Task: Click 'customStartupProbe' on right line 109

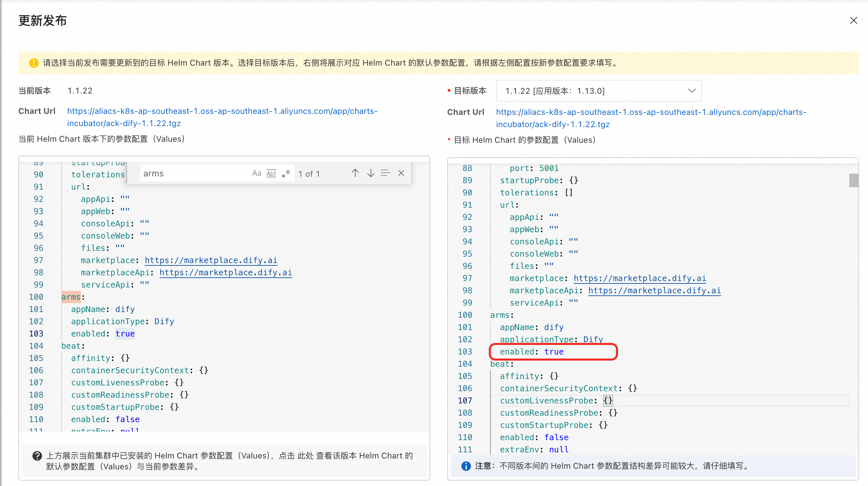Action: [544, 425]
